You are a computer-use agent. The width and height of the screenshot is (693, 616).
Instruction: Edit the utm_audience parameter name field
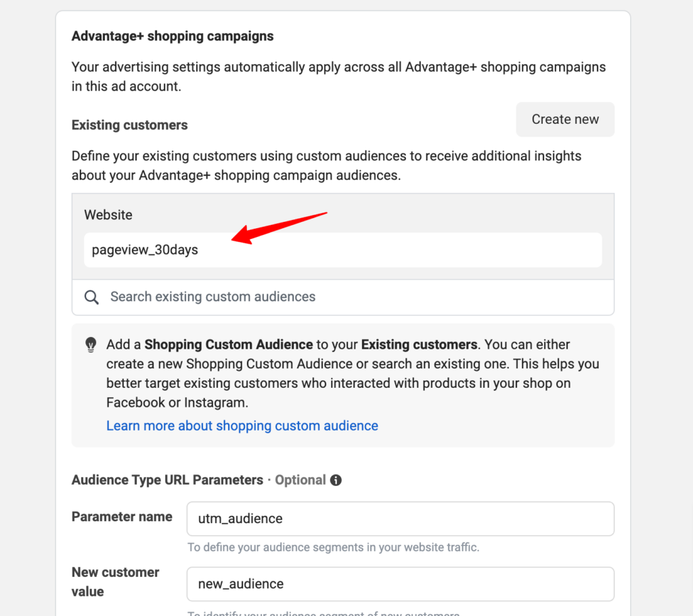click(401, 519)
